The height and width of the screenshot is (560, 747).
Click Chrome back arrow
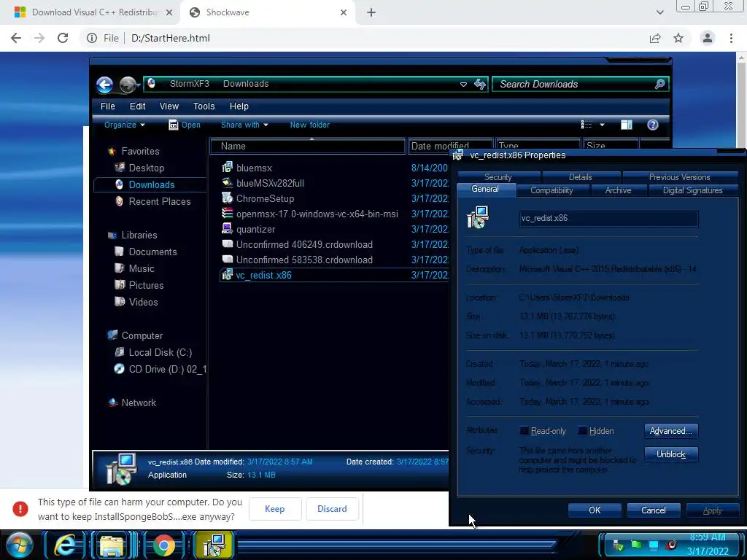pyautogui.click(x=16, y=38)
